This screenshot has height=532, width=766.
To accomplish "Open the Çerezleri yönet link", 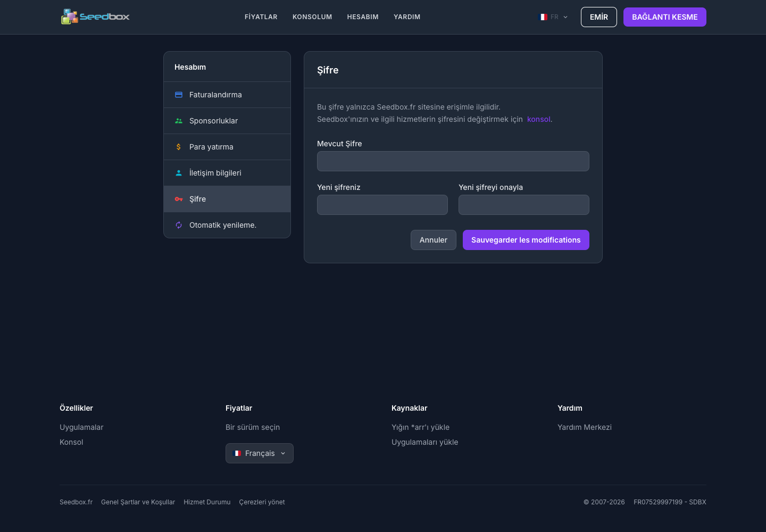I will point(262,502).
